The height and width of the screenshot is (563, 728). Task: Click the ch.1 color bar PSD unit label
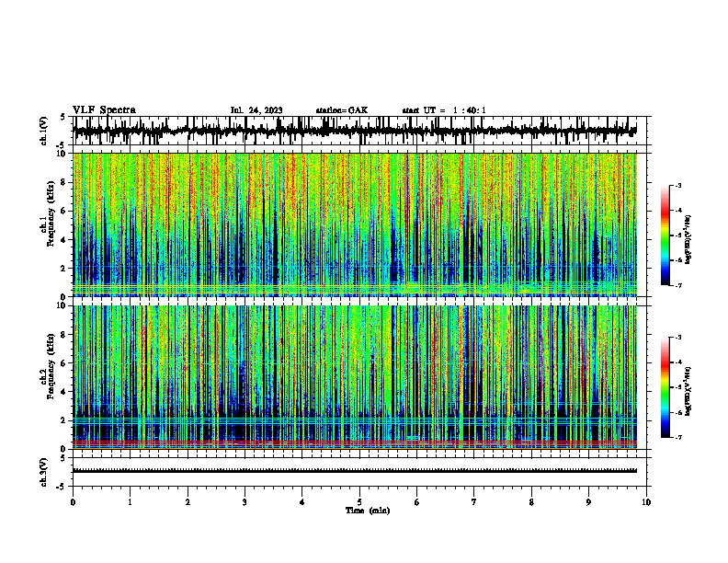(x=688, y=240)
